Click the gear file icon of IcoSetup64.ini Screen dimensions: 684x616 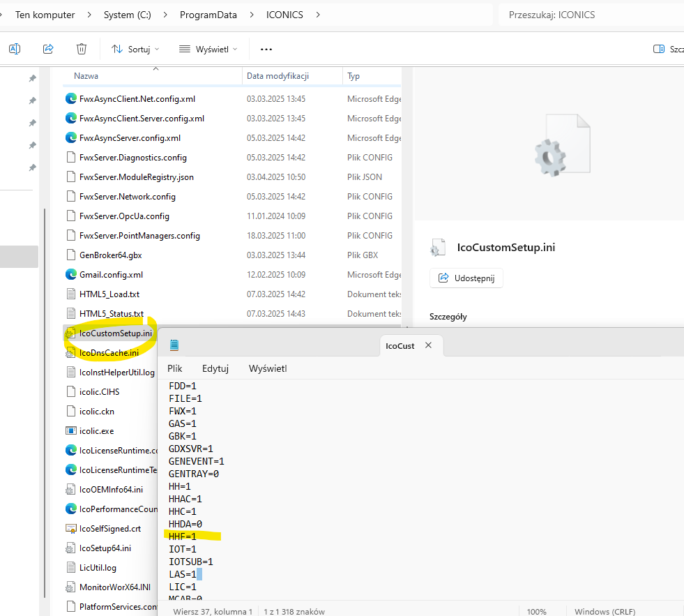click(70, 548)
